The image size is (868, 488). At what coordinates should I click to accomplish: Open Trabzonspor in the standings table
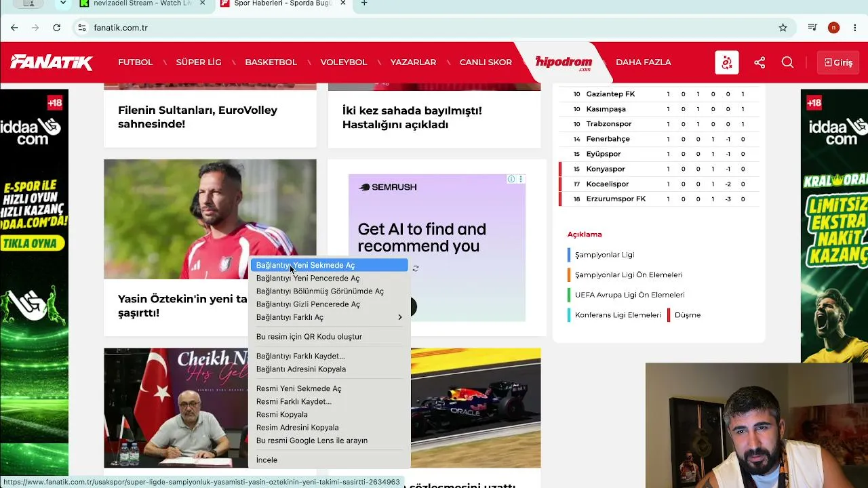609,124
